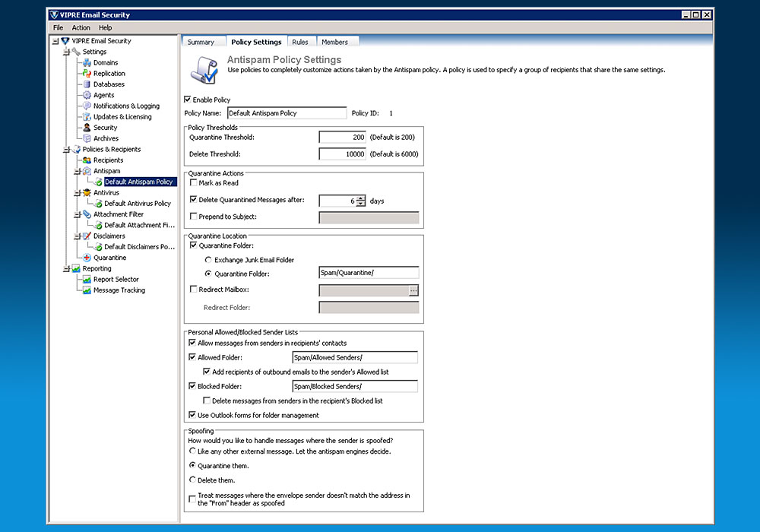Click the Archives icon

tap(87, 138)
